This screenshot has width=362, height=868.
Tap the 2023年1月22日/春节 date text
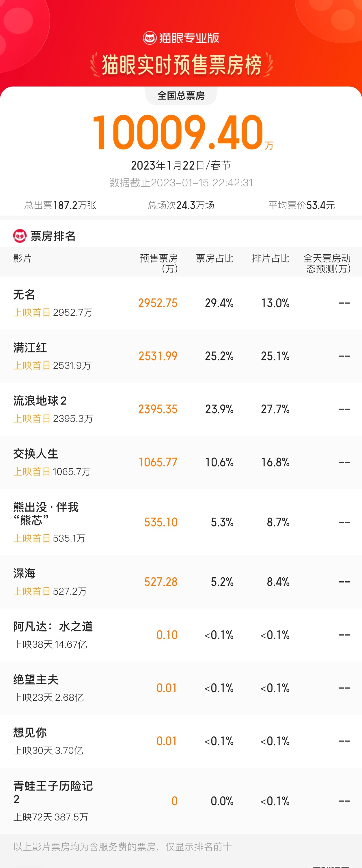181,166
